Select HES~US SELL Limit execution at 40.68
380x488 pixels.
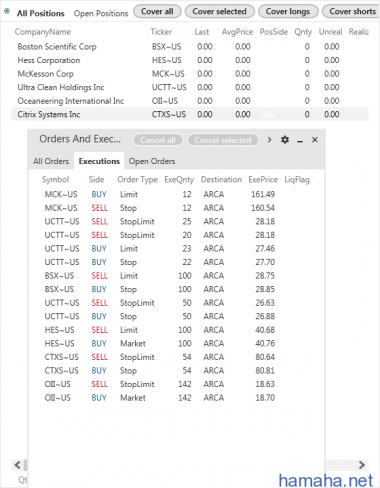point(177,330)
